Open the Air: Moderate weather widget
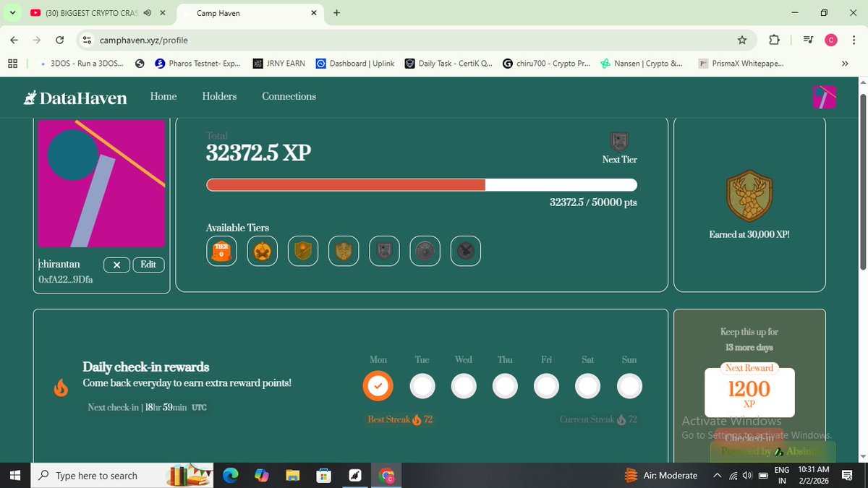Image resolution: width=868 pixels, height=488 pixels. coord(662,476)
